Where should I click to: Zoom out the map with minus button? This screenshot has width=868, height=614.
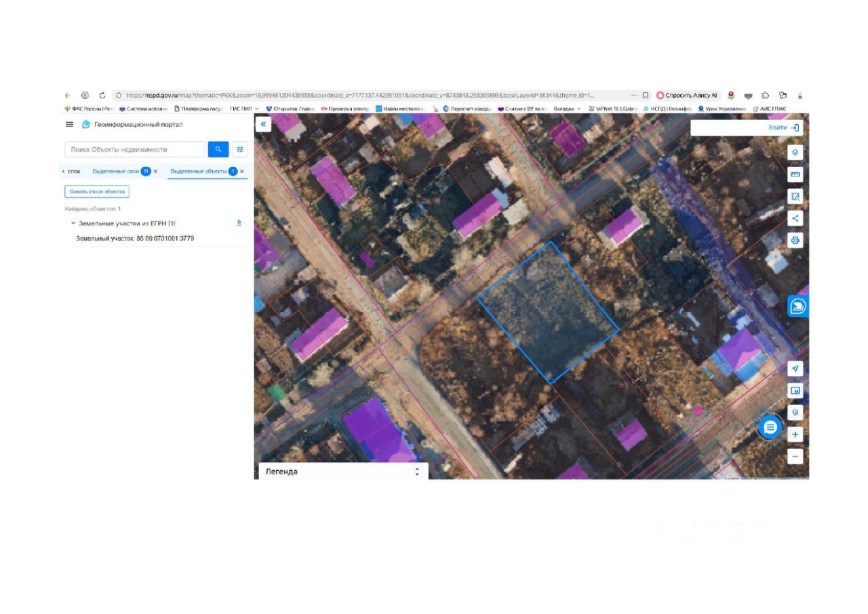[795, 457]
